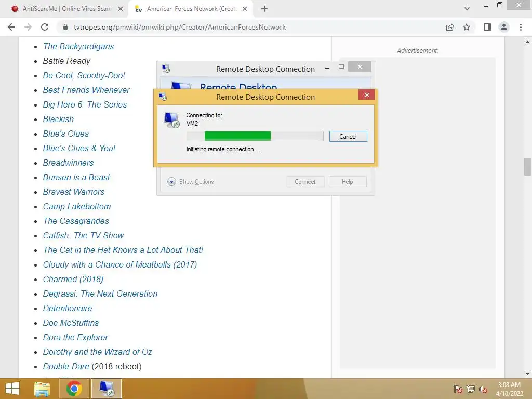
Task: Click the computer icon in connecting dialog
Action: (171, 120)
